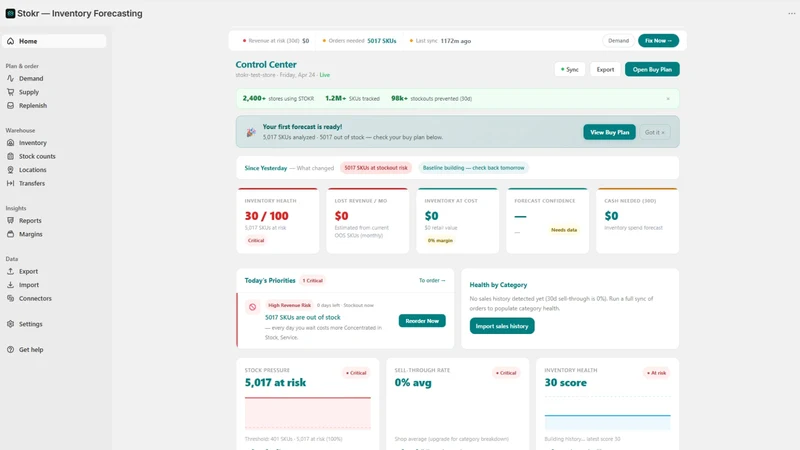Click the Needs data badge
Screen dimensions: 800x450
(x=564, y=230)
